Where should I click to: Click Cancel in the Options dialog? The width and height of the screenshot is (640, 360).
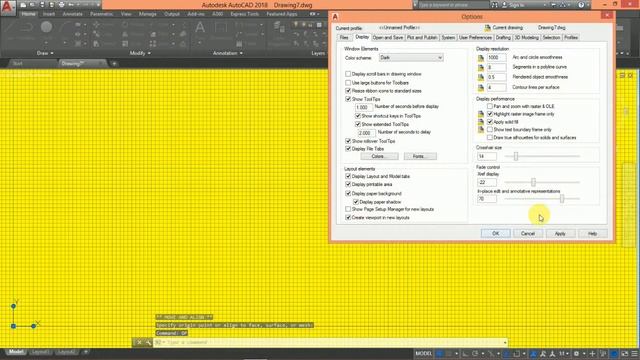(528, 233)
